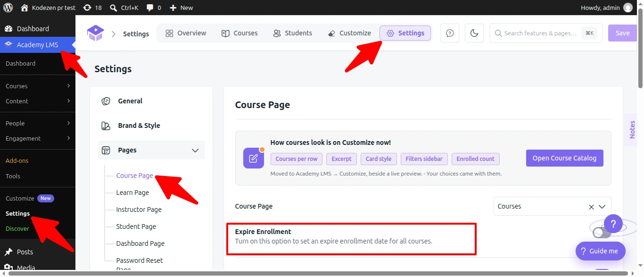This screenshot has height=277, width=644.
Task: Open the Academy LMS sidebar menu
Action: click(37, 45)
